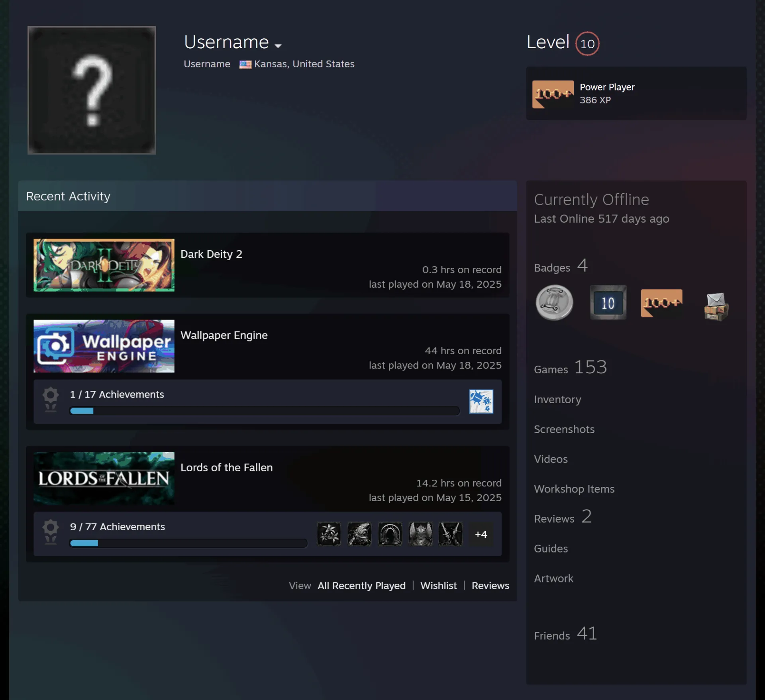Open the profile avatar image
The height and width of the screenshot is (700, 765).
92,90
